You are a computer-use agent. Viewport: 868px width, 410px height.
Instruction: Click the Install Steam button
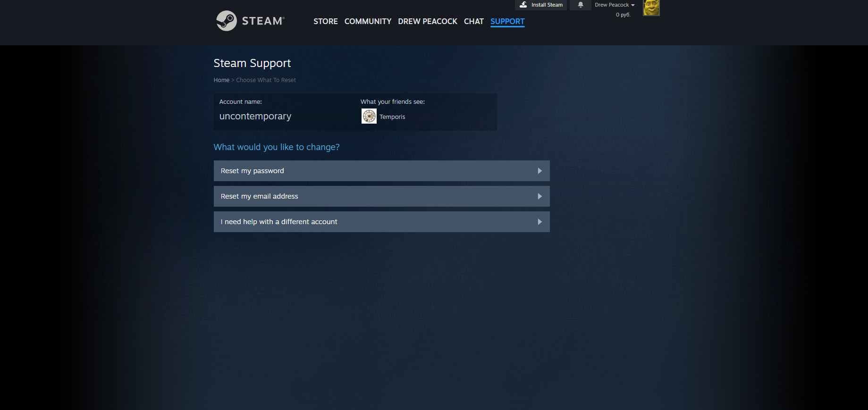(541, 5)
